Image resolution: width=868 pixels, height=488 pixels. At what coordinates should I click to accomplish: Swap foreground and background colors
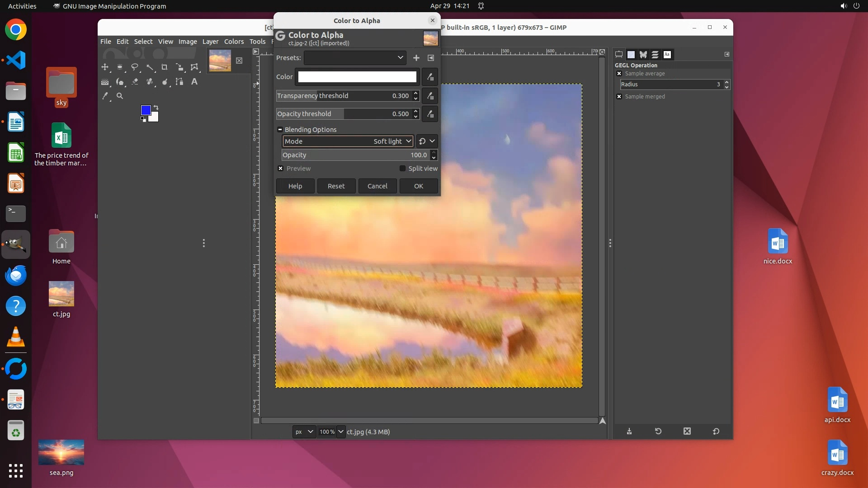pyautogui.click(x=156, y=108)
